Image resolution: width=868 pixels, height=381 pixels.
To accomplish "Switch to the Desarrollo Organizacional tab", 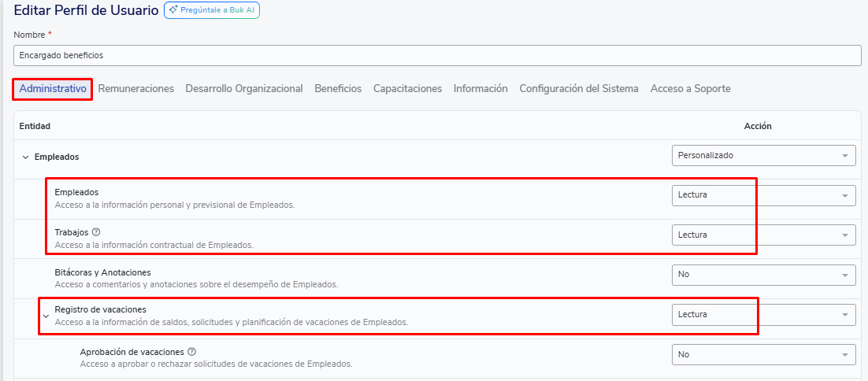I will (244, 89).
